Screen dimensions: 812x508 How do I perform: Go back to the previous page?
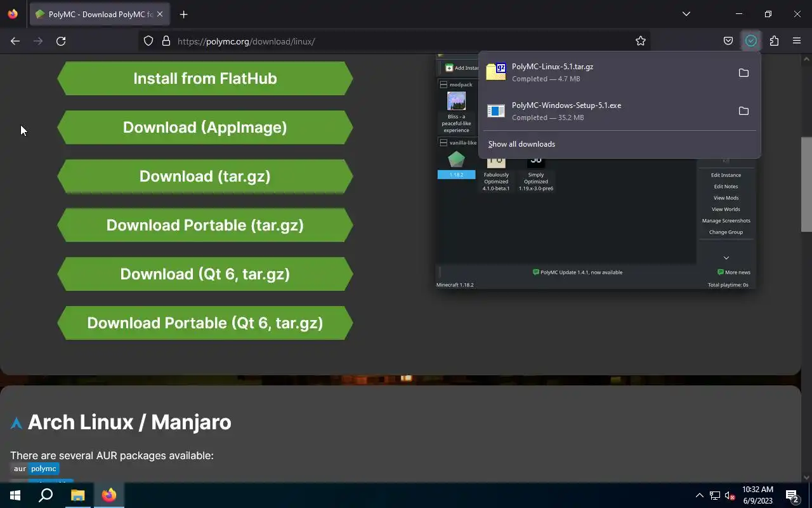coord(15,41)
